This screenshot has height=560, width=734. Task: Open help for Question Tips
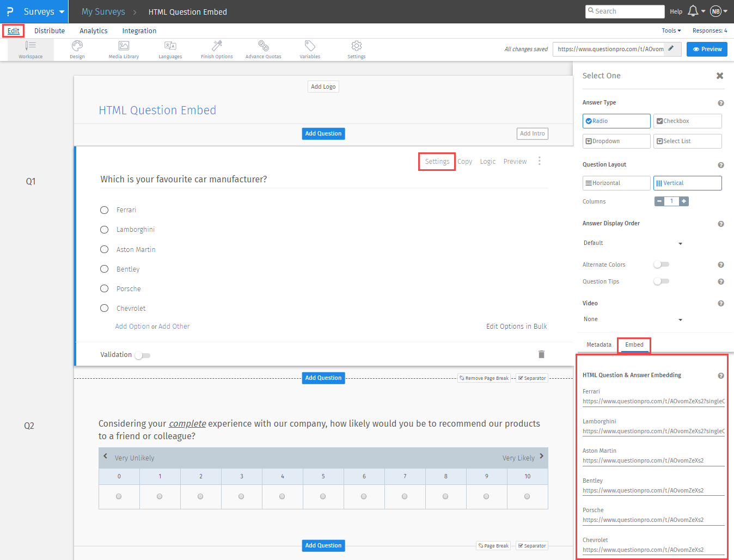[x=721, y=282]
